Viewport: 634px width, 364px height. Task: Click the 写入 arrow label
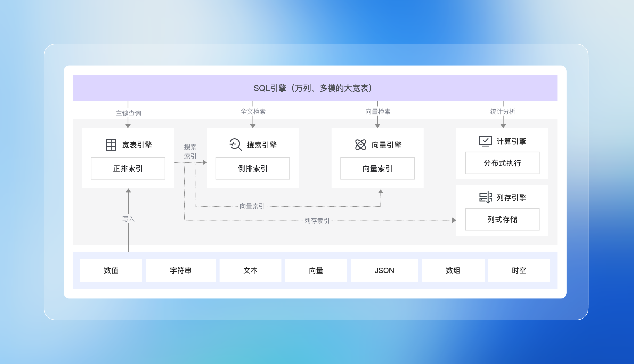pyautogui.click(x=128, y=219)
